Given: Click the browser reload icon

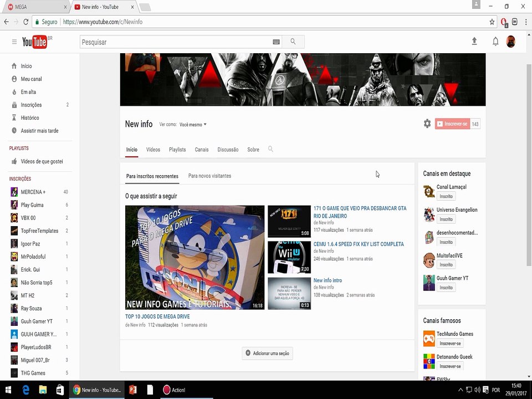Looking at the screenshot, I should (25, 22).
